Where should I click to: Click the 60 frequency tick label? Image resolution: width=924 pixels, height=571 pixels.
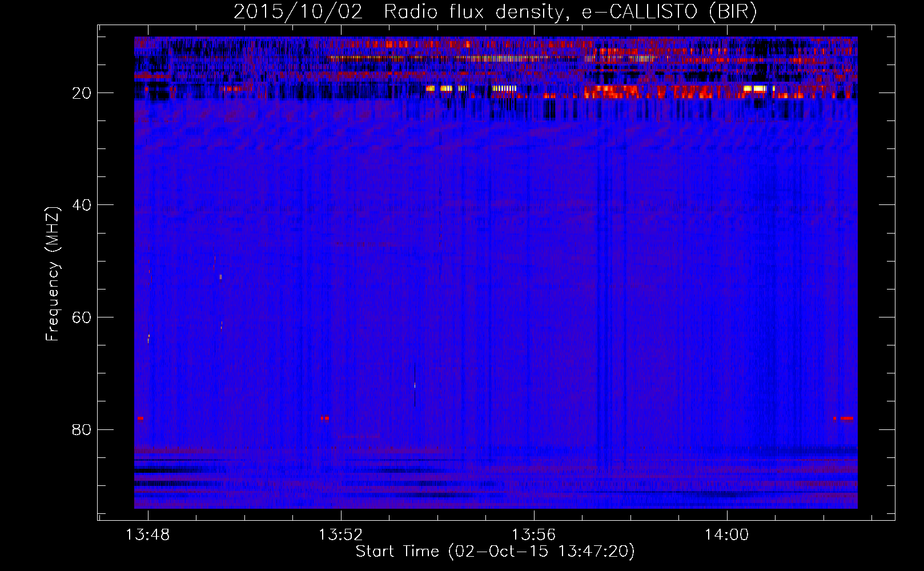[x=82, y=317]
